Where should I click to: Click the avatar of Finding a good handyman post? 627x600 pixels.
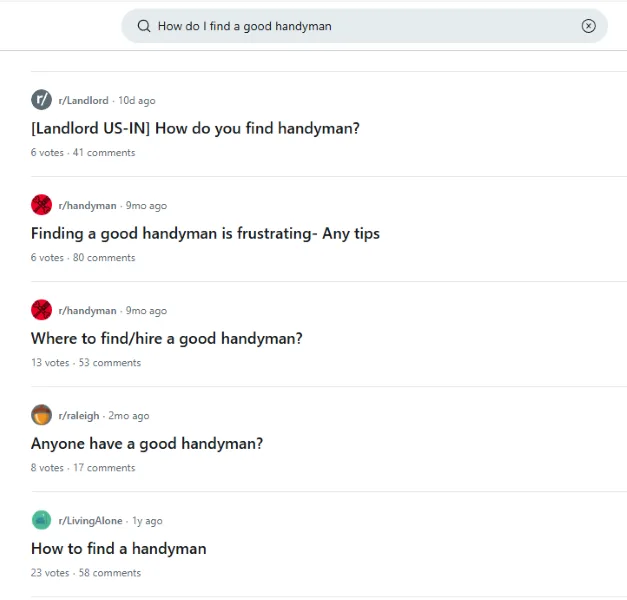42,205
